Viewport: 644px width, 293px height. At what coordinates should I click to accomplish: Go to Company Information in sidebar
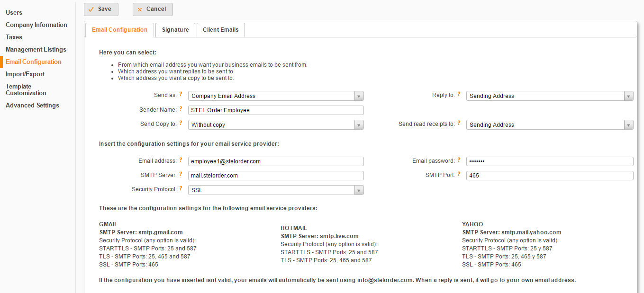pos(36,25)
